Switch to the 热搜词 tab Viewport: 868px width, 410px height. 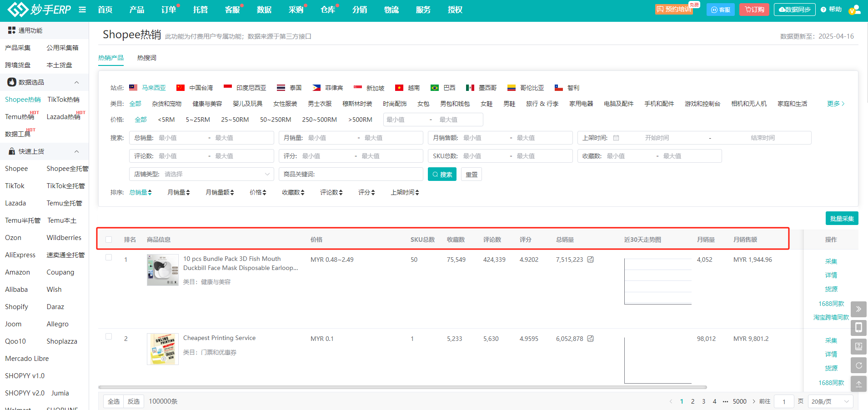147,58
